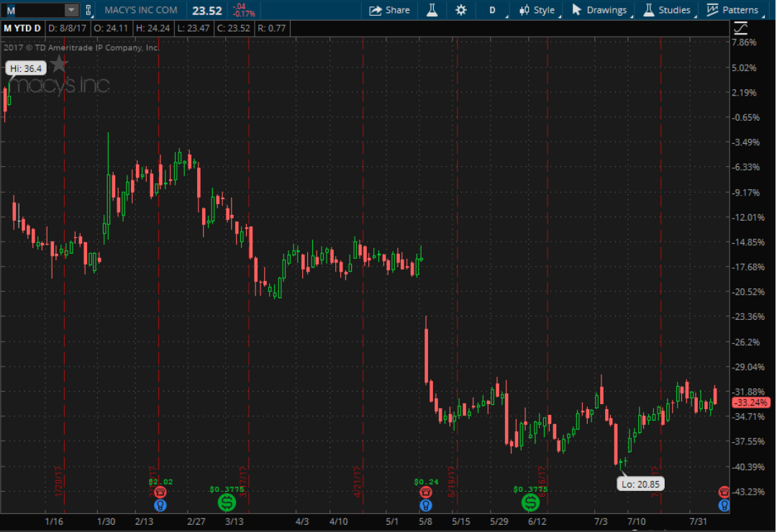Screen dimensions: 777x532
Task: Open chart settings gear icon
Action: tap(461, 10)
